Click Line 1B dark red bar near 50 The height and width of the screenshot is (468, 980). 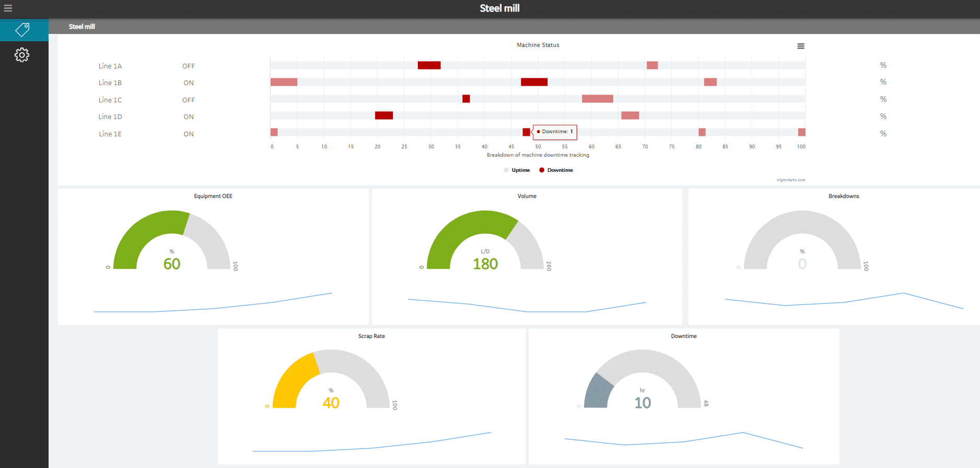point(534,82)
